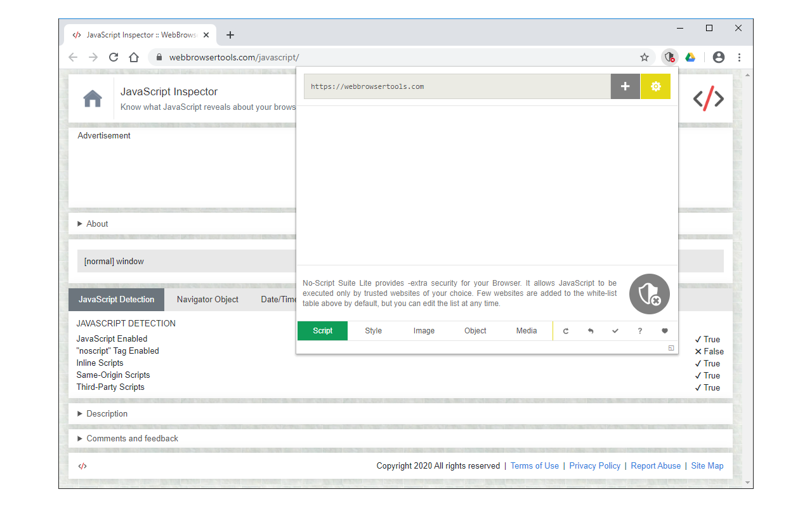Click the refresh icon in the extension toolbar
The height and width of the screenshot is (508, 812).
click(565, 330)
